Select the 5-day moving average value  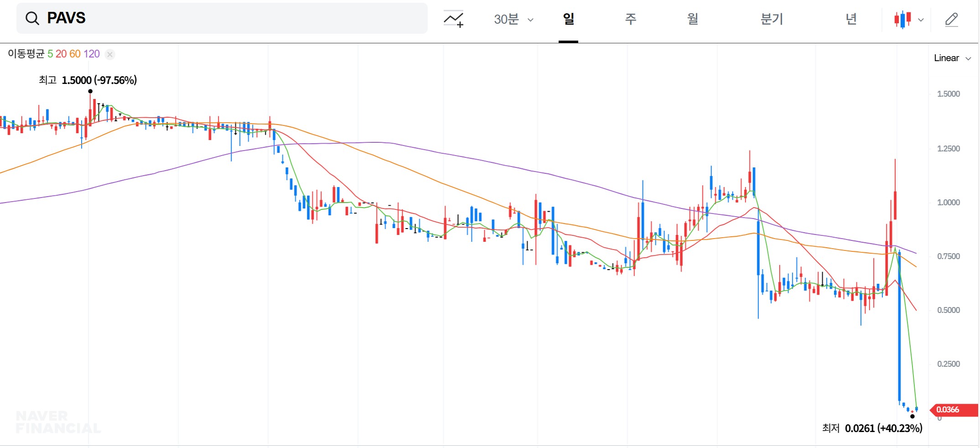tap(50, 54)
